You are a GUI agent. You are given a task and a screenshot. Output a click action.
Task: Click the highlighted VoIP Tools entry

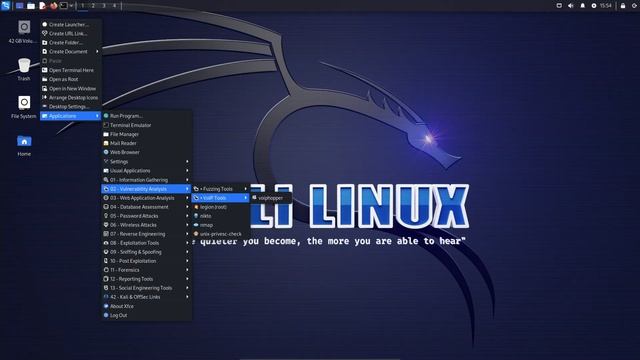pyautogui.click(x=221, y=198)
